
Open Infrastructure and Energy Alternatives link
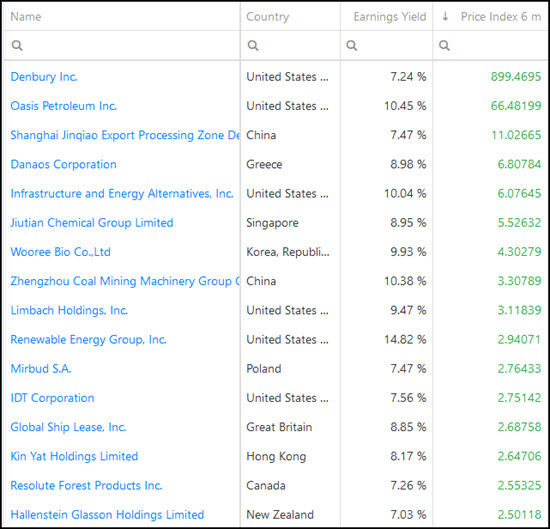122,193
